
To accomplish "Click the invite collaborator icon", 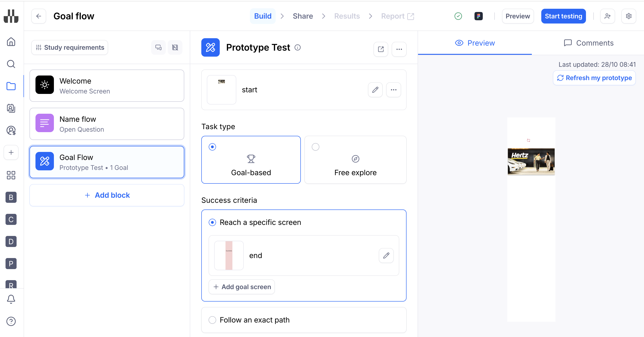I will [x=607, y=16].
